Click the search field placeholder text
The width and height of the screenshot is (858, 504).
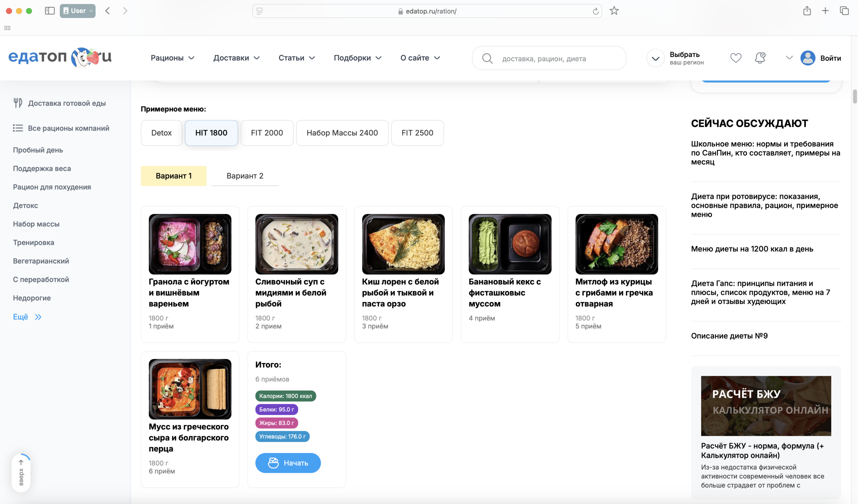tap(544, 59)
